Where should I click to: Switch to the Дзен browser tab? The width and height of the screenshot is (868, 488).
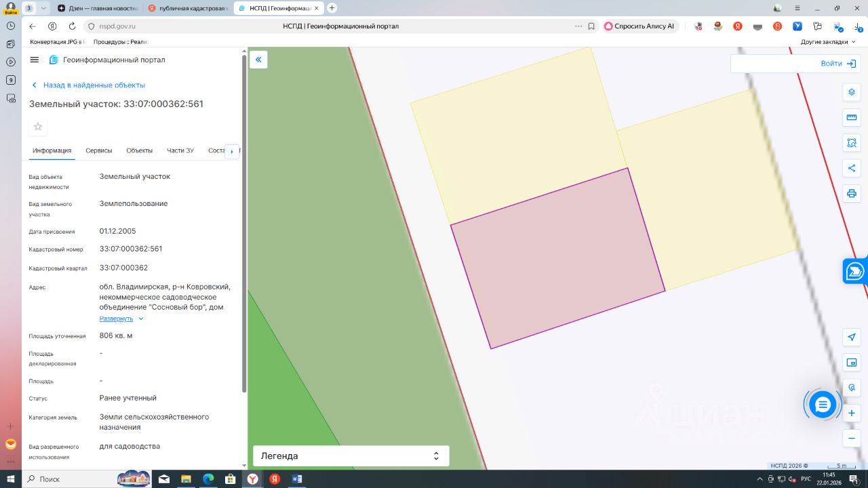(x=96, y=8)
